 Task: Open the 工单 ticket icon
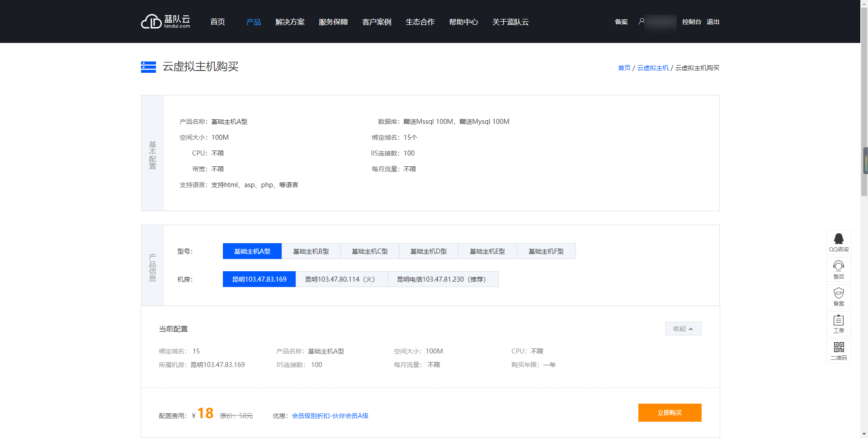pyautogui.click(x=839, y=324)
